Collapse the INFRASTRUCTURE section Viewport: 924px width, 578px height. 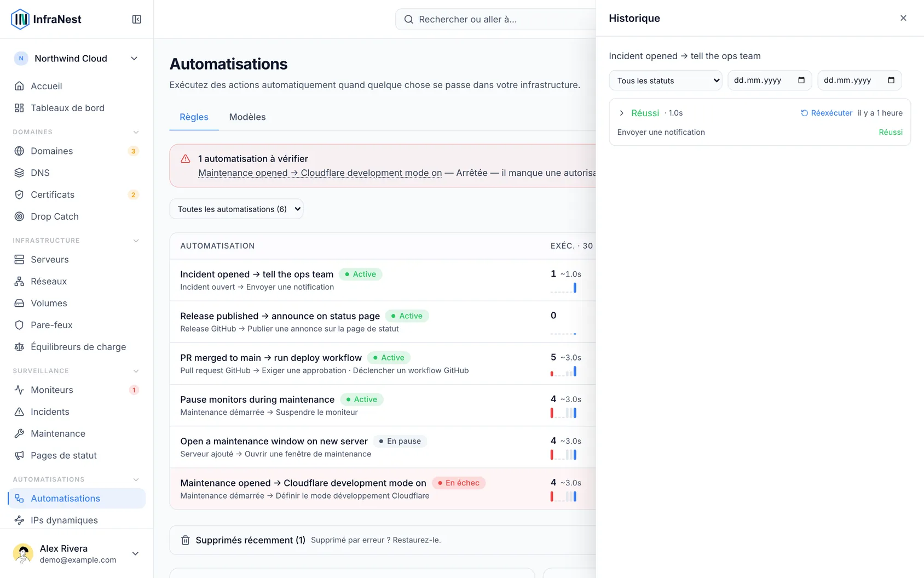(136, 241)
